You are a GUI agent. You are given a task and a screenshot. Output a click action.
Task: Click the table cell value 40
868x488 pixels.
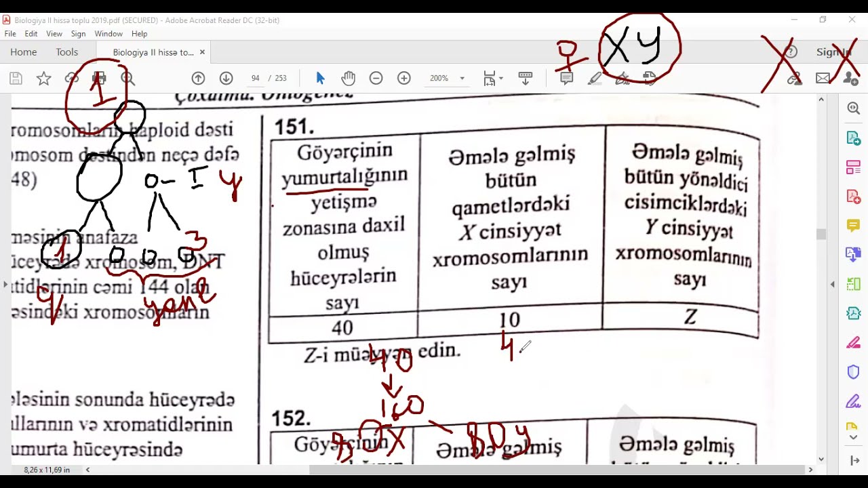(342, 328)
